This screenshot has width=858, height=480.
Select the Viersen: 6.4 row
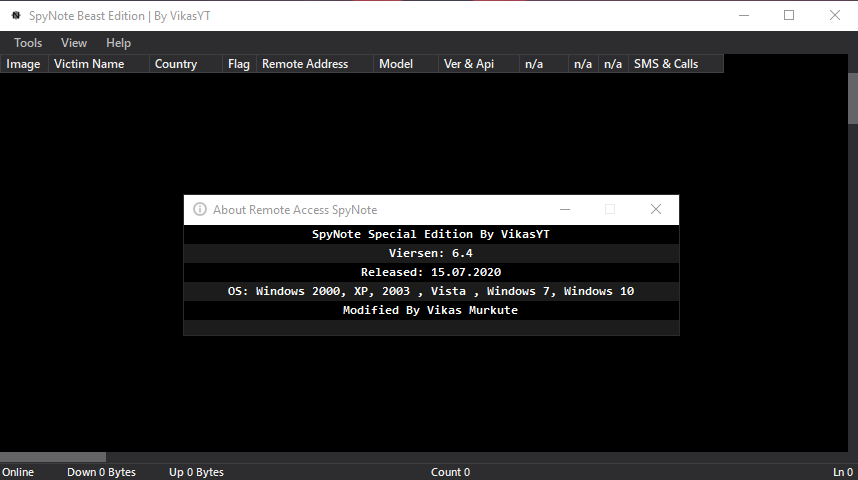coord(431,253)
